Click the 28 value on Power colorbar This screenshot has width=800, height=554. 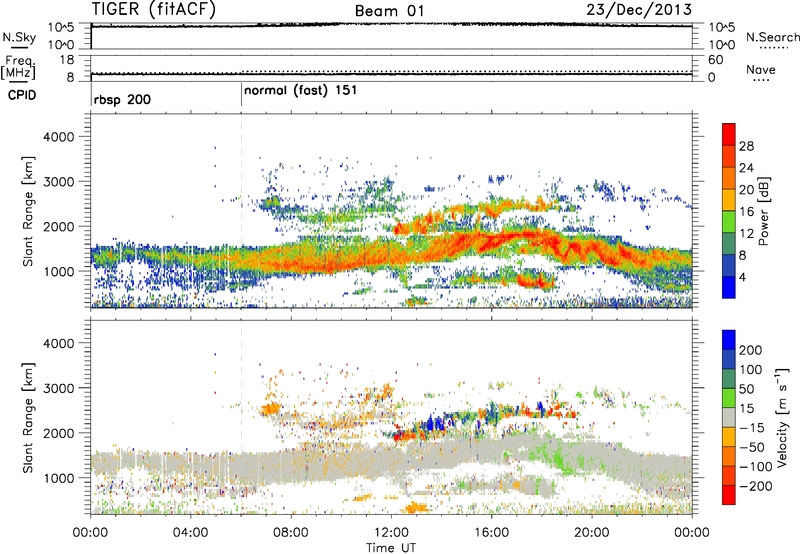746,146
